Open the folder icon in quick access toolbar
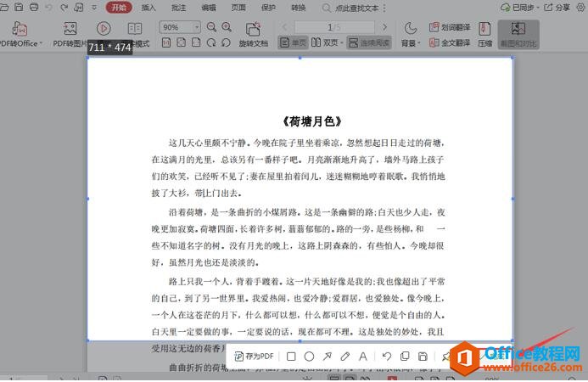 pos(3,7)
